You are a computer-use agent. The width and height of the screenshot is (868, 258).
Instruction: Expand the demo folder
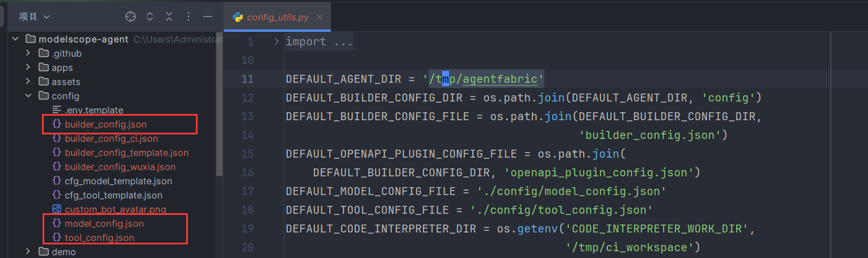tap(28, 252)
